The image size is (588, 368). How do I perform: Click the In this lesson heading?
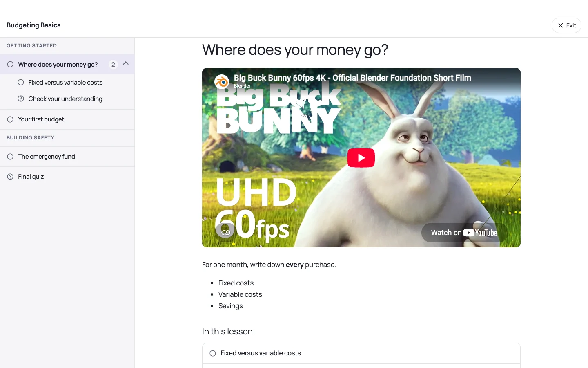227,332
